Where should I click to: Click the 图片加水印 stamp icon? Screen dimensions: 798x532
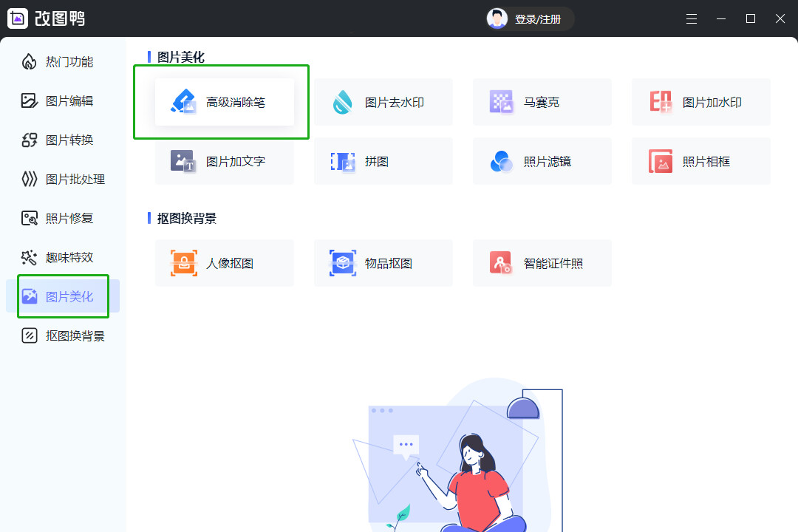pos(661,101)
